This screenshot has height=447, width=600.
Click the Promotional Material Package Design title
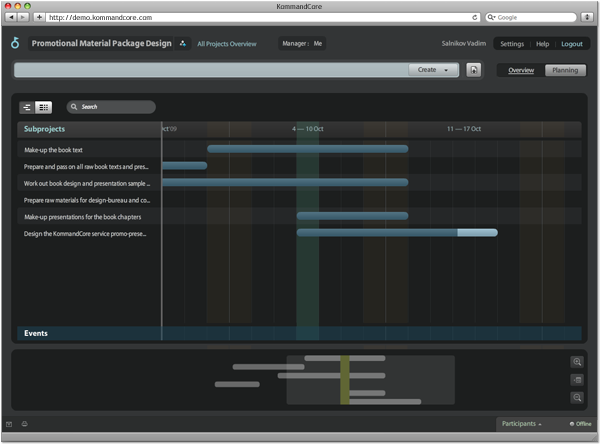[101, 44]
